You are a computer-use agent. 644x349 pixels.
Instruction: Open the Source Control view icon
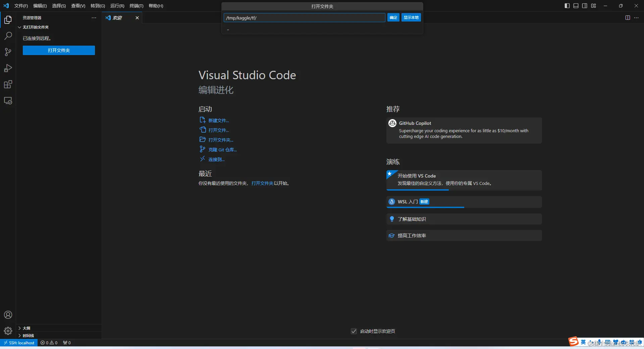pos(8,52)
